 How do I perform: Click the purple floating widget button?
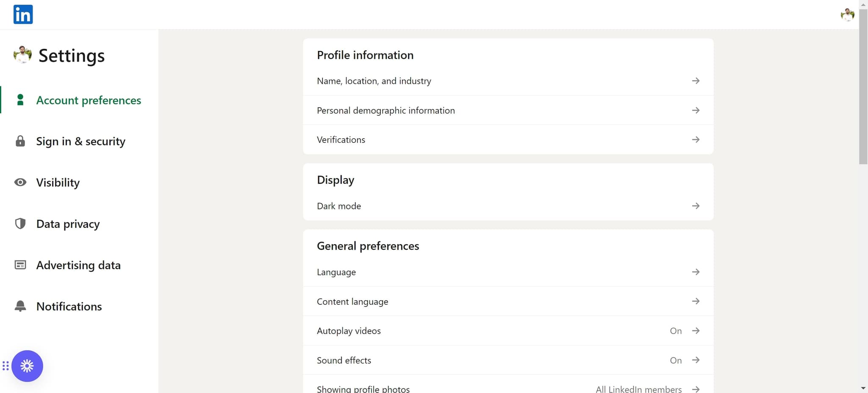tap(27, 366)
